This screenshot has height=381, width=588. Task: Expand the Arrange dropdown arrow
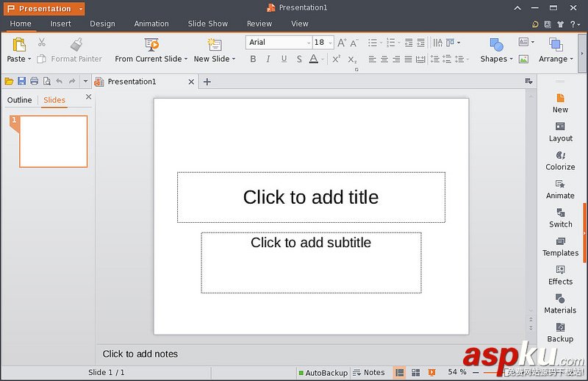coord(572,59)
